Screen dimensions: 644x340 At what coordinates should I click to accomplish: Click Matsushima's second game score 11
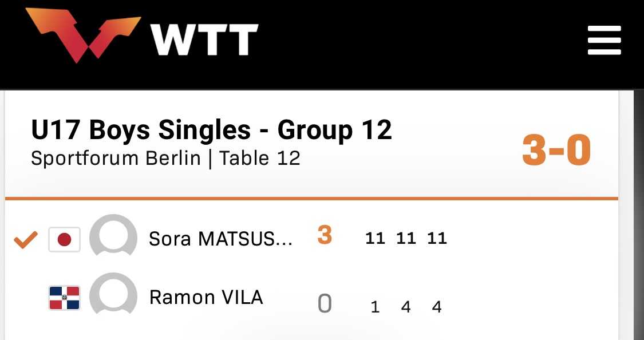tap(406, 238)
